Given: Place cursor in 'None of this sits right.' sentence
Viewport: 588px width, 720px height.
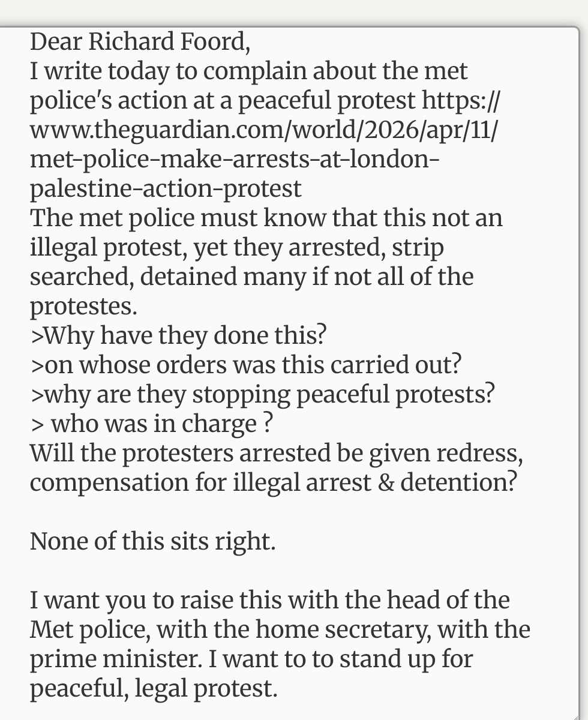Looking at the screenshot, I should [x=152, y=542].
